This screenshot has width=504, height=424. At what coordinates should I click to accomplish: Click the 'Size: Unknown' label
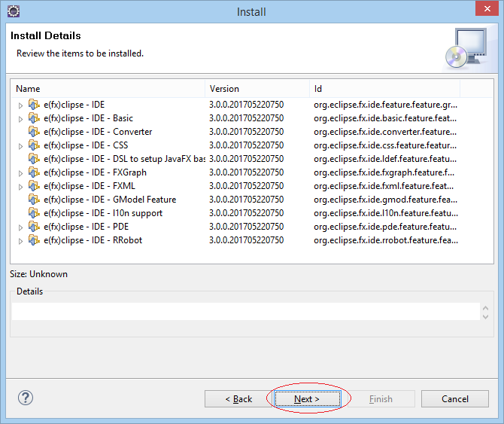point(38,274)
